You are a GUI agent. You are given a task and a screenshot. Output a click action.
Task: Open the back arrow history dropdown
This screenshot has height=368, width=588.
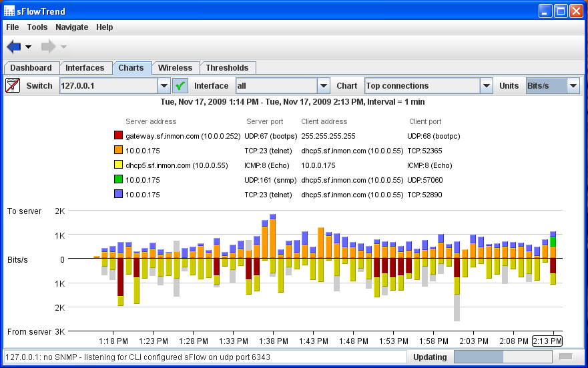28,47
